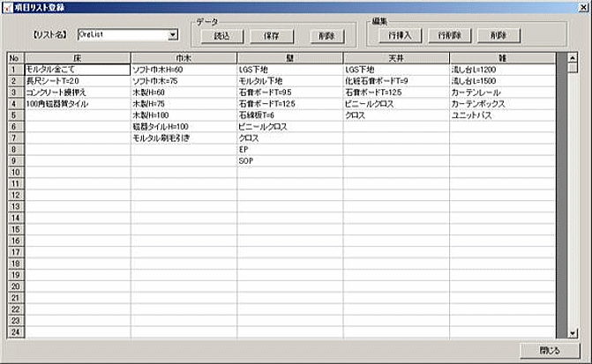Select the モルタル金ごて cell
This screenshot has width=592, height=364.
pos(78,69)
